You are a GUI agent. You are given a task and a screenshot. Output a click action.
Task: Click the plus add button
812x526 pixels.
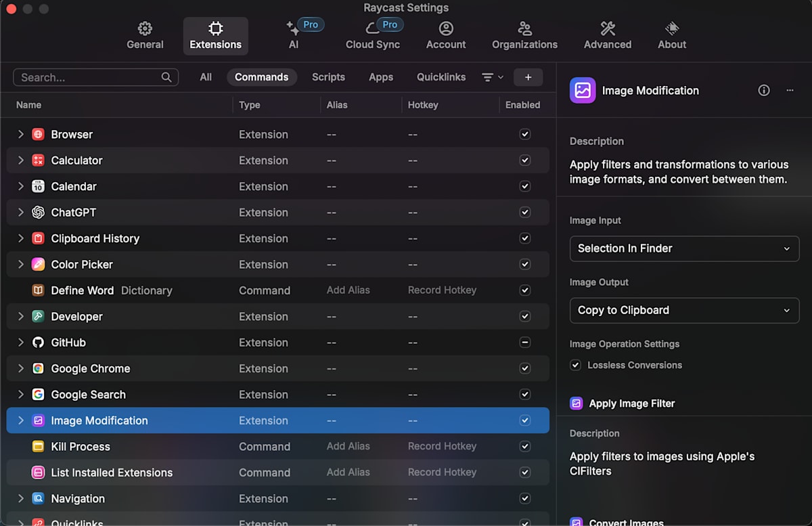pos(528,77)
